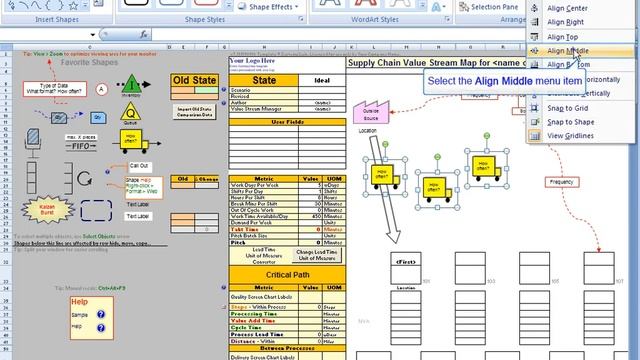
Task: Select the Frequency label box on map
Action: pos(562,182)
